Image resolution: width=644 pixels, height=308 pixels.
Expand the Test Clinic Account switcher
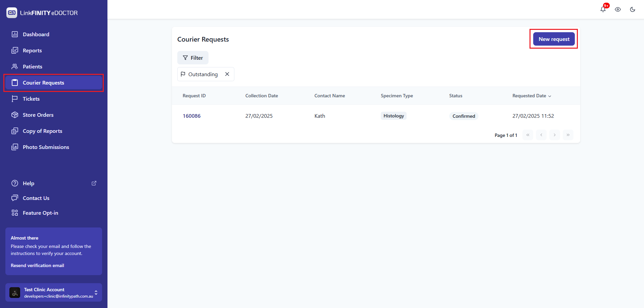coord(96,293)
